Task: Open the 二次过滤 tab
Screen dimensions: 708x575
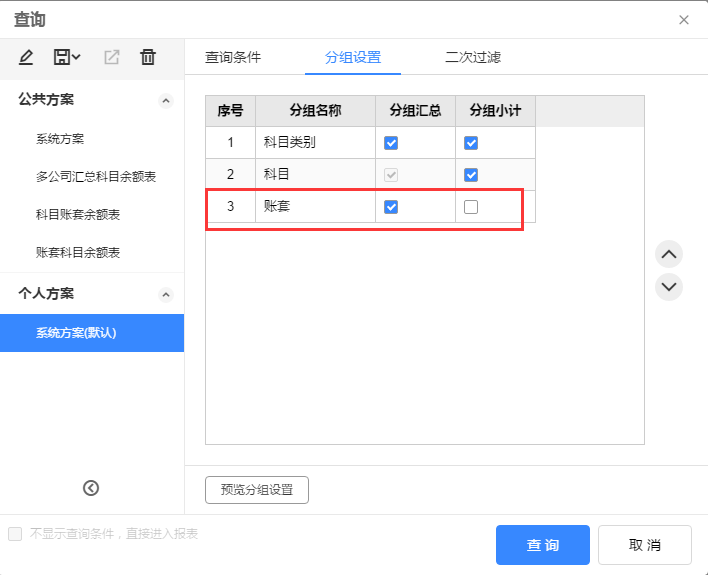Action: click(x=473, y=57)
